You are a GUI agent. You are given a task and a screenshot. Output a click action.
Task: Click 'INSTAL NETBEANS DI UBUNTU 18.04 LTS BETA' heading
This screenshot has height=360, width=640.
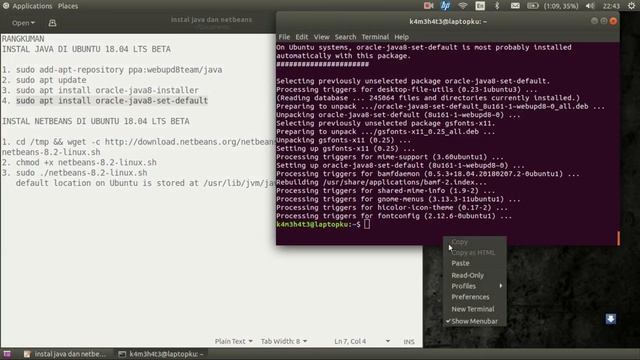(96, 121)
